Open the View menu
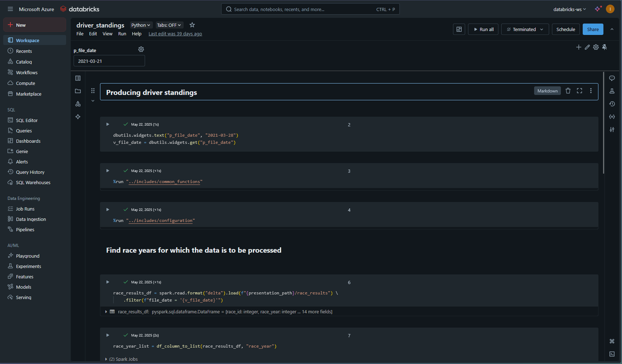This screenshot has height=364, width=622. (108, 34)
